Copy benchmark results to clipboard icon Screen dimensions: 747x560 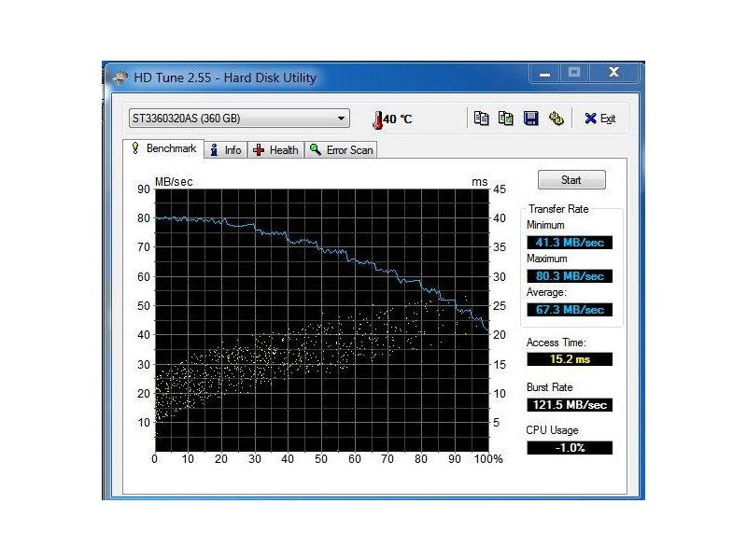pyautogui.click(x=481, y=119)
